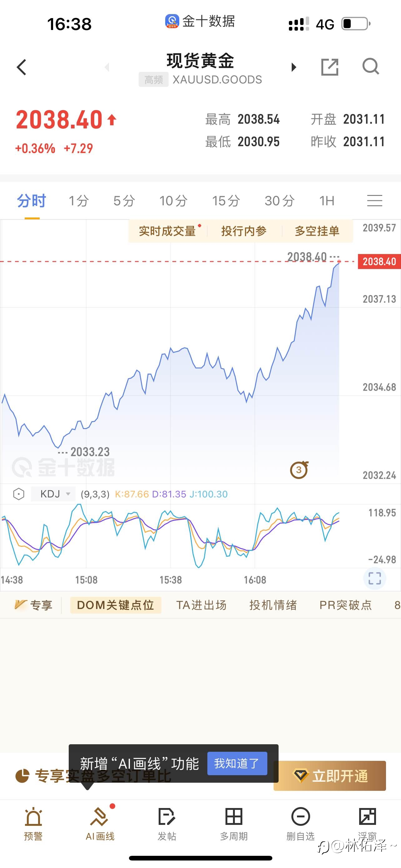The image size is (401, 868).
Task: Switch to the 1H timeframe tab
Action: point(327,201)
